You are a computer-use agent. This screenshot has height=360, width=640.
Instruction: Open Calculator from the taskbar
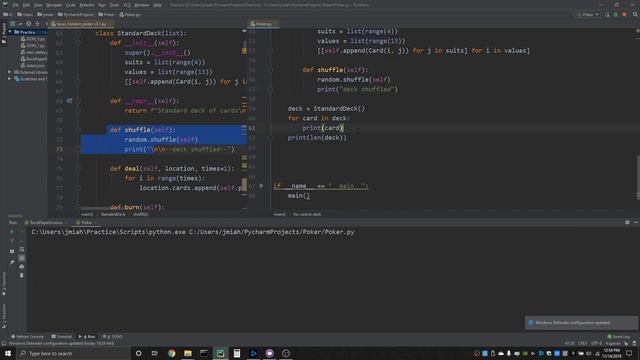(237, 353)
